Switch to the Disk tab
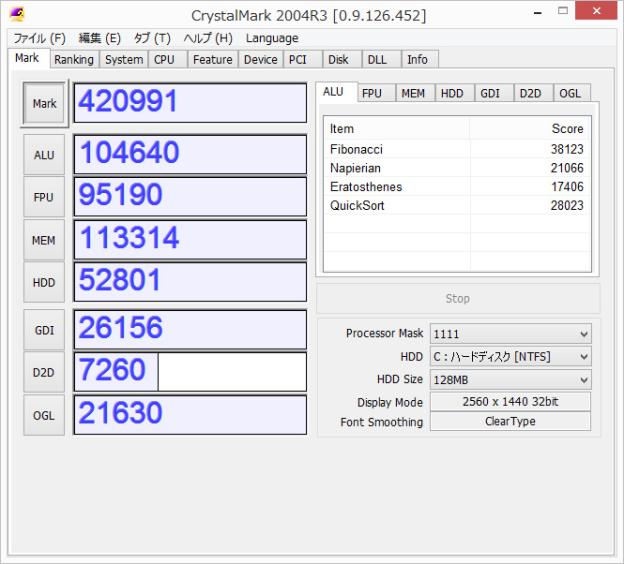This screenshot has height=564, width=624. [x=342, y=59]
